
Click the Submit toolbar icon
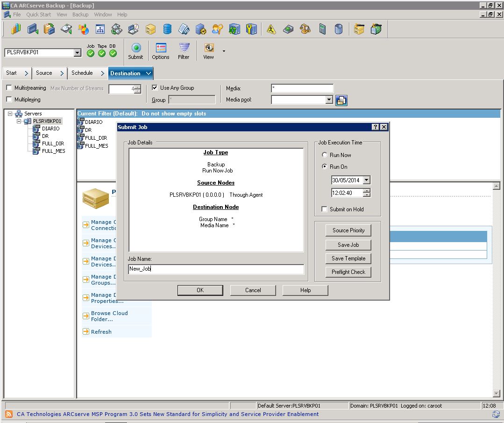135,48
